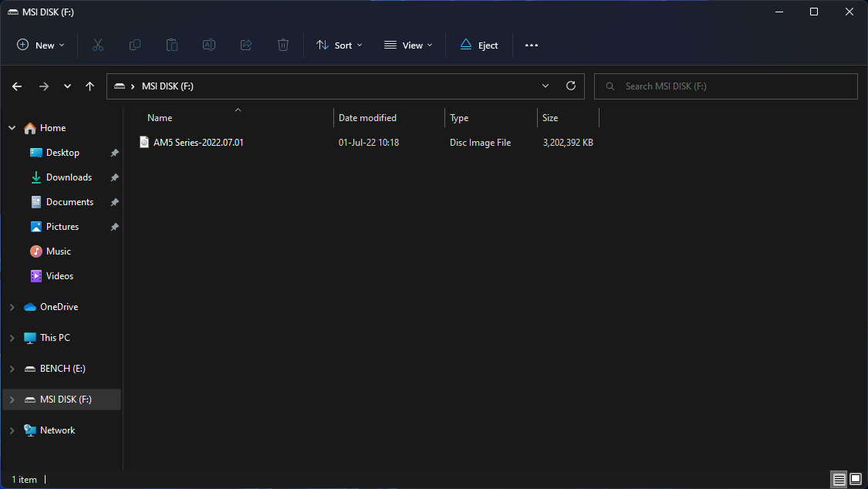Screen dimensions: 868x489
Task: Select Network in the navigation pane
Action: tap(58, 430)
